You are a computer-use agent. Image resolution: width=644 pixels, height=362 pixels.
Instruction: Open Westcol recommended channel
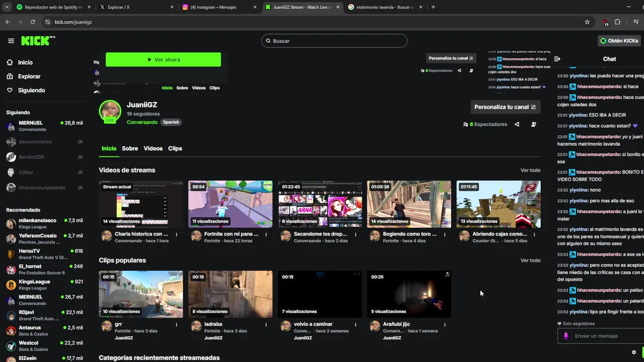44,346
